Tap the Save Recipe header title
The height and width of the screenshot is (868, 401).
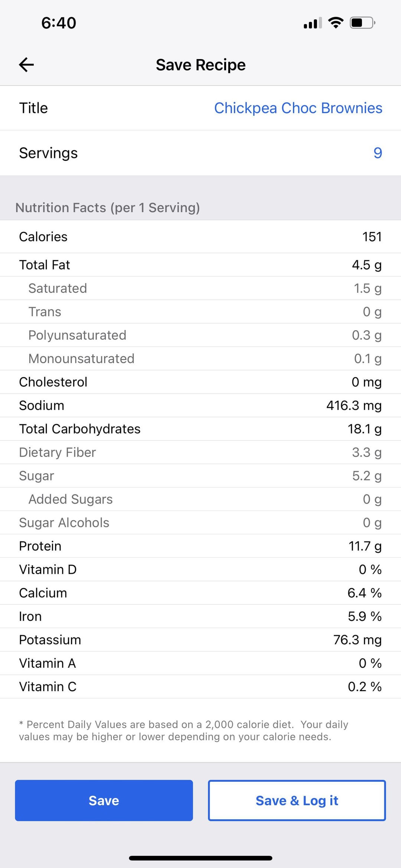[x=200, y=65]
